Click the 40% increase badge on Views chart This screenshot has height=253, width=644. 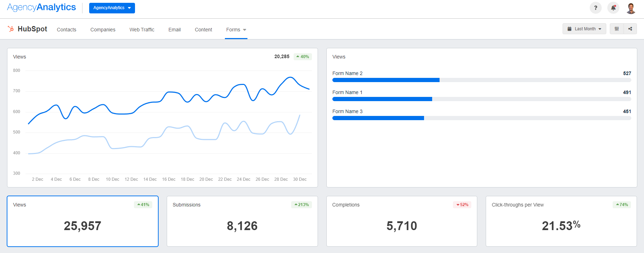pyautogui.click(x=303, y=57)
